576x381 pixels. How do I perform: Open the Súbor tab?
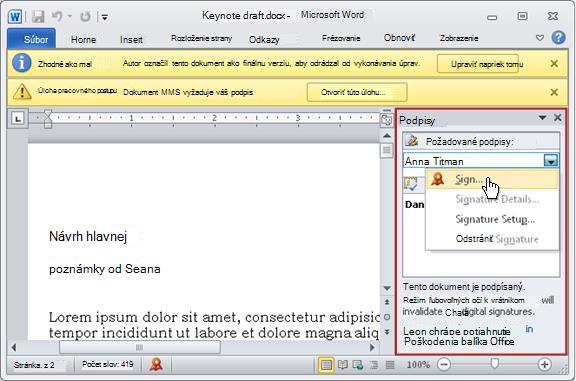(32, 39)
